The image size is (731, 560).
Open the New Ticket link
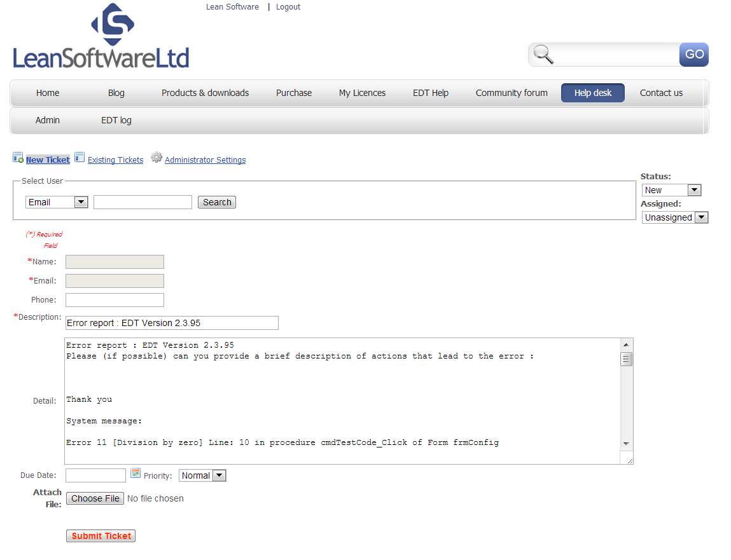tap(48, 160)
